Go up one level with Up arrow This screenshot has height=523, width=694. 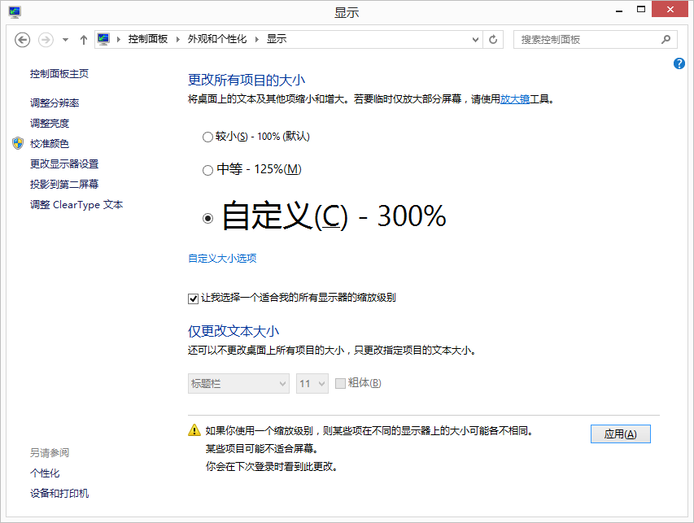[x=83, y=40]
